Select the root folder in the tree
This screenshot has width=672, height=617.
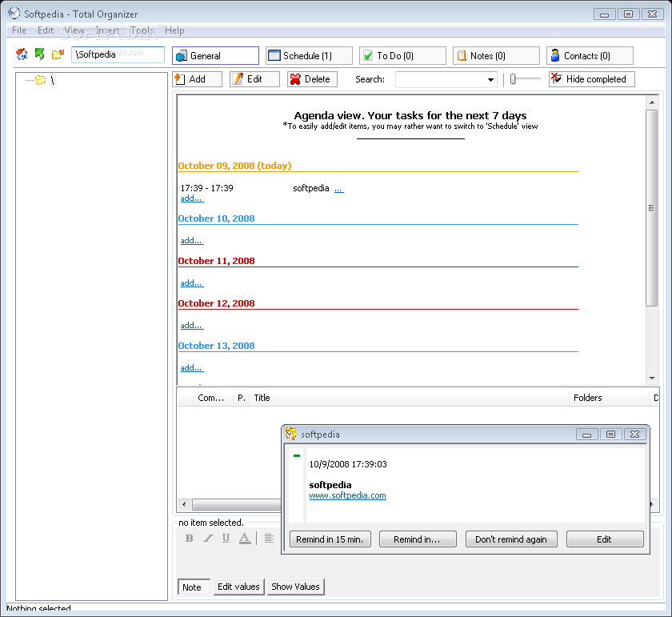click(x=53, y=80)
